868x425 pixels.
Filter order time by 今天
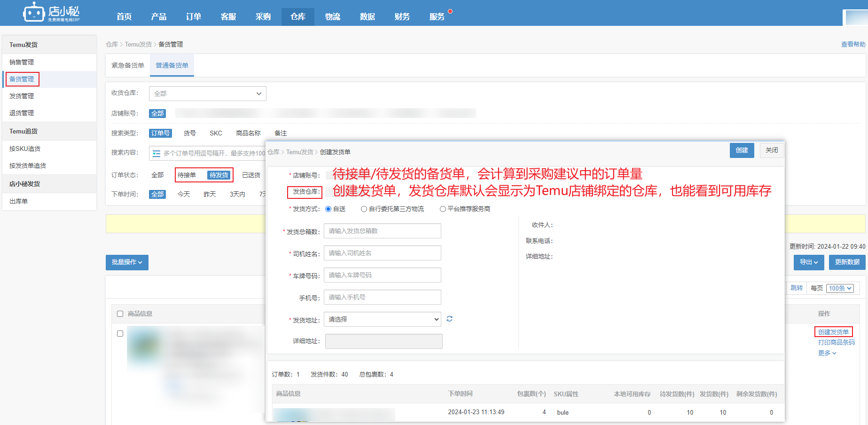click(x=184, y=194)
